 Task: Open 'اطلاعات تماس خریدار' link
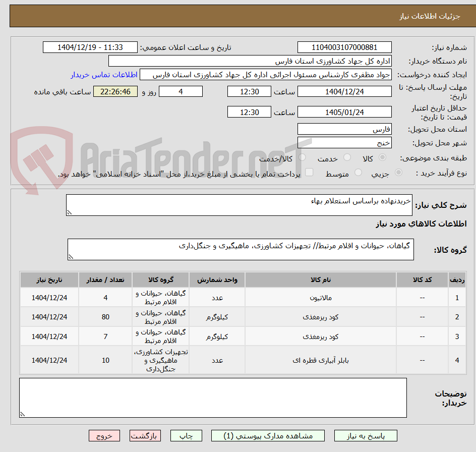pos(104,75)
